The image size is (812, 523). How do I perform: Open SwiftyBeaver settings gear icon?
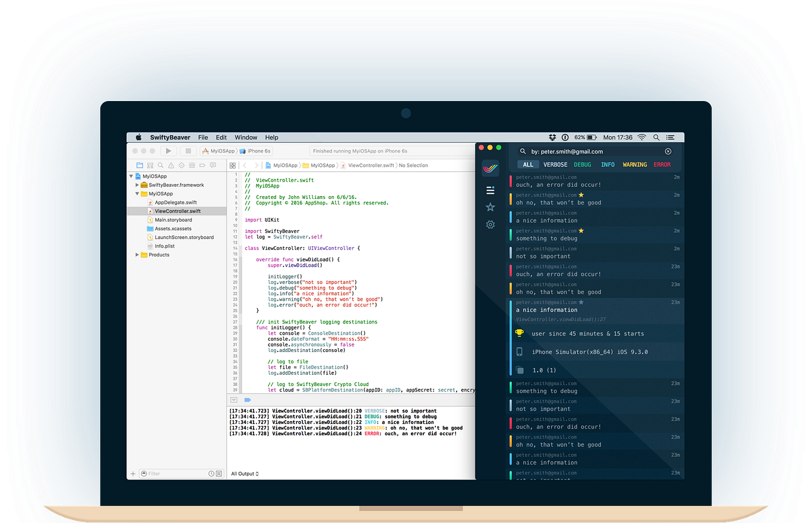[490, 224]
